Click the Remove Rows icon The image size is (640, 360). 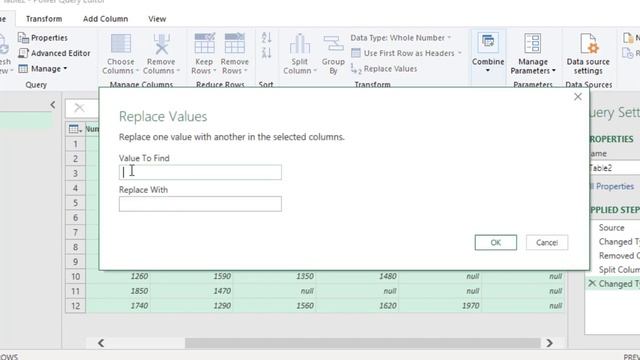234,44
